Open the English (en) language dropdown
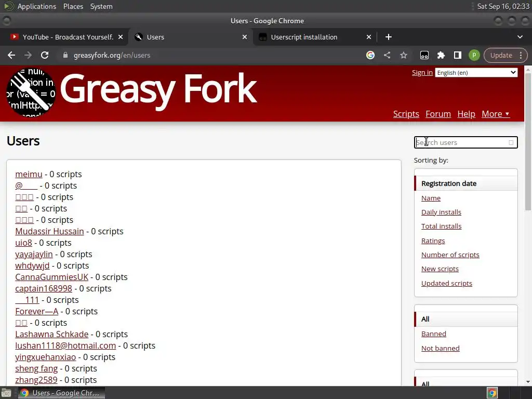 click(x=476, y=73)
